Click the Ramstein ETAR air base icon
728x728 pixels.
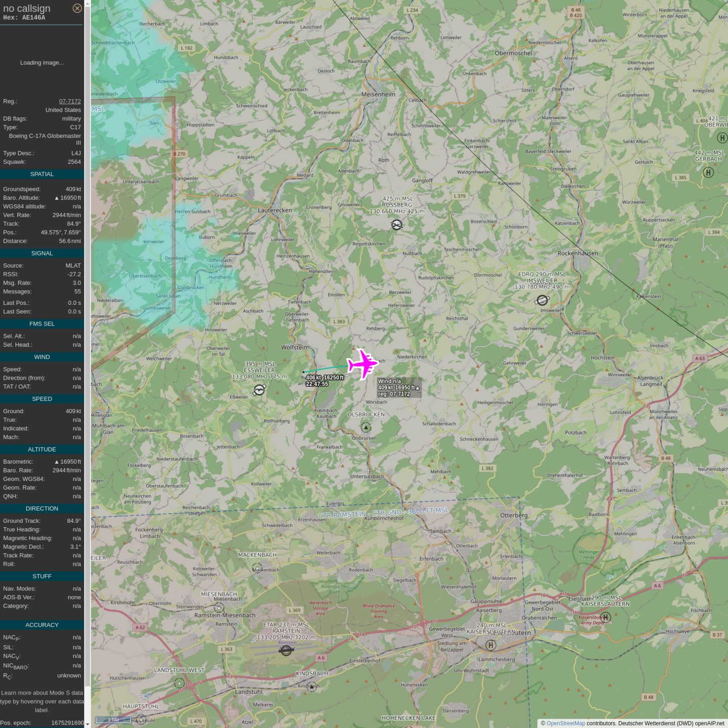(x=286, y=650)
